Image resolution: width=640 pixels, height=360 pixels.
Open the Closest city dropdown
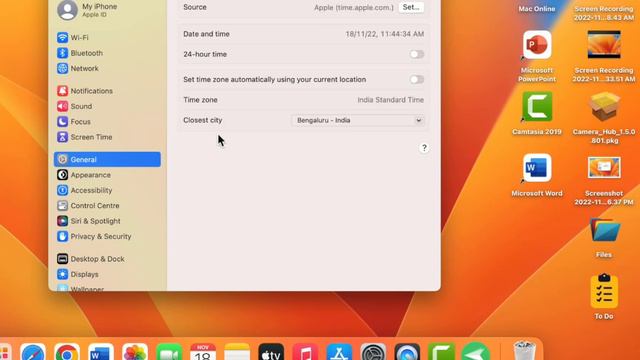click(358, 120)
